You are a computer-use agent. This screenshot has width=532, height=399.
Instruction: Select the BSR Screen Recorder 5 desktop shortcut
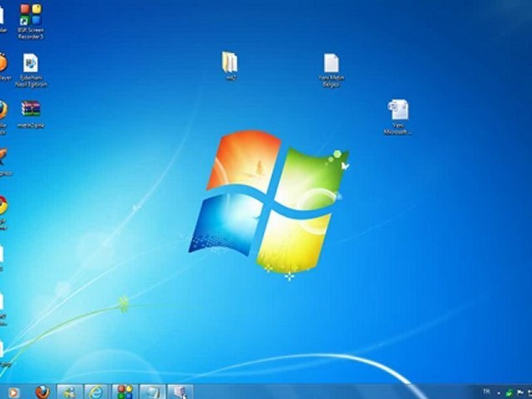(30, 21)
